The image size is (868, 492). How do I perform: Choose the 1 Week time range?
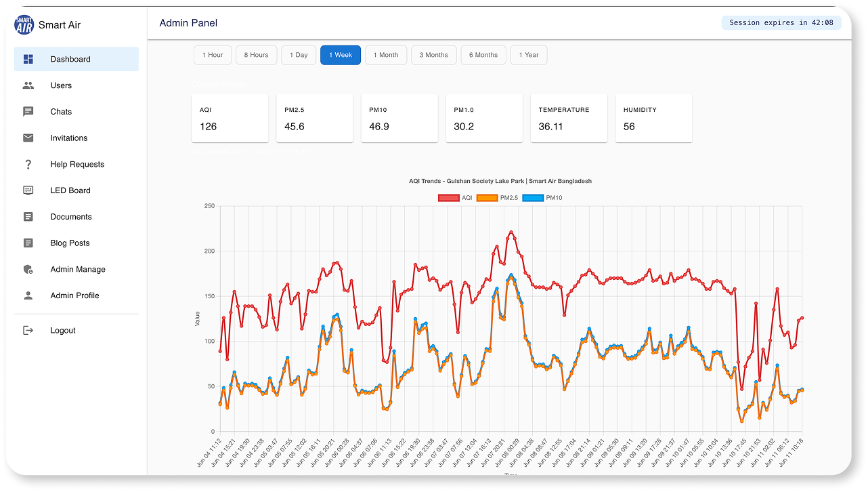pyautogui.click(x=341, y=55)
